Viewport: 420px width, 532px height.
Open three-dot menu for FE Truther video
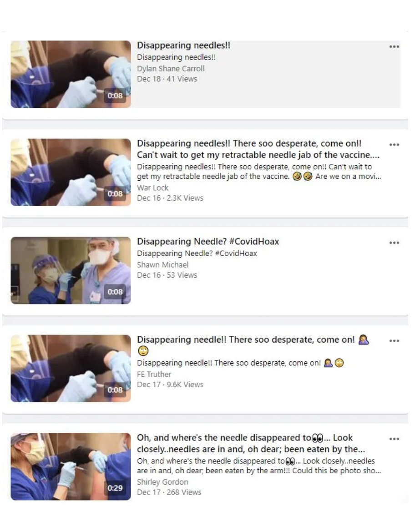pos(394,341)
